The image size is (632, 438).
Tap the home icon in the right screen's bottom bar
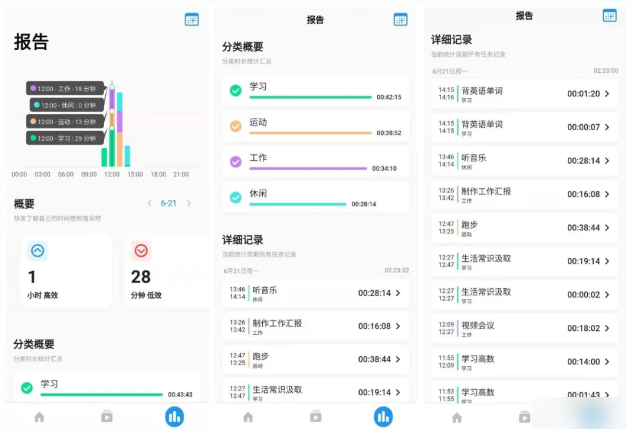(x=457, y=417)
